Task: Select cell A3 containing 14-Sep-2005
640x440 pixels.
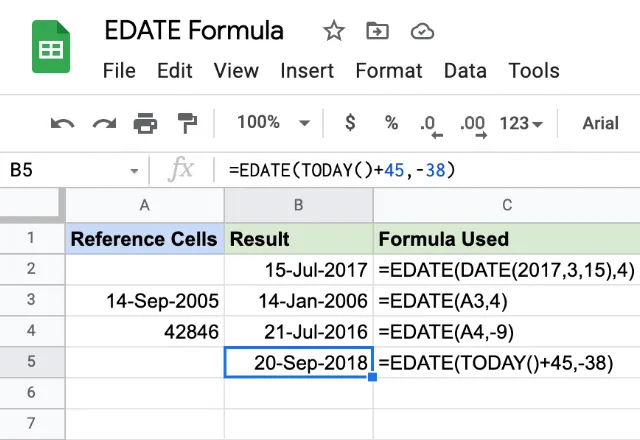Action: (x=145, y=300)
